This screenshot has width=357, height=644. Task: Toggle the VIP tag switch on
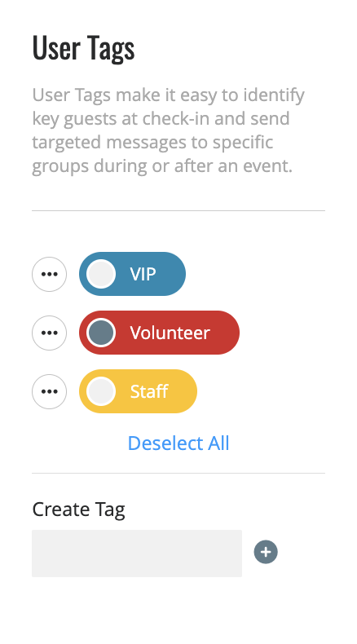pyautogui.click(x=101, y=274)
